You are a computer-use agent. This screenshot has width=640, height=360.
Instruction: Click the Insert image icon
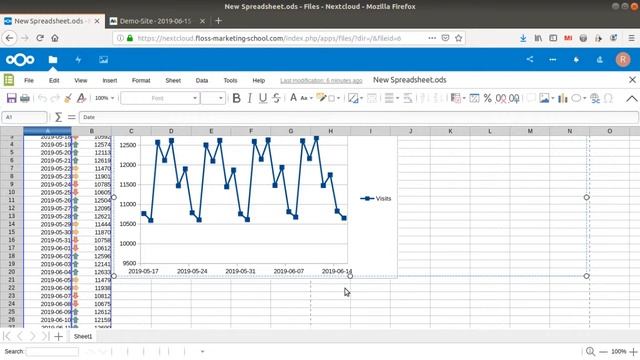pos(544,98)
